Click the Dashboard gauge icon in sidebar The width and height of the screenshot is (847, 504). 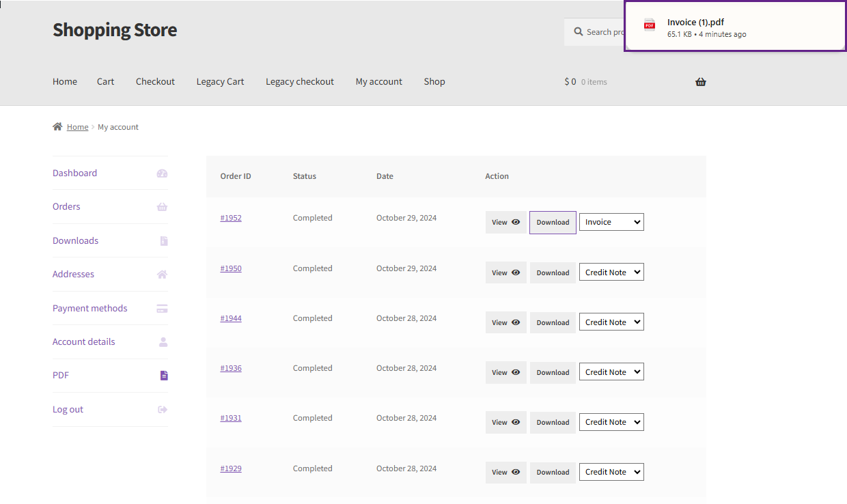coord(162,173)
